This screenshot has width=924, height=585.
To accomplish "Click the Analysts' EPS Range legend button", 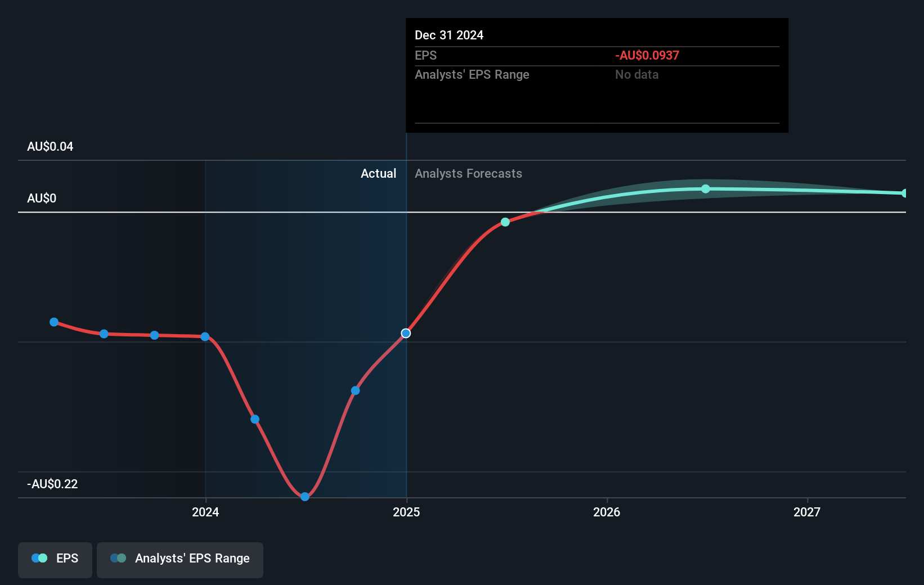I will pyautogui.click(x=180, y=559).
